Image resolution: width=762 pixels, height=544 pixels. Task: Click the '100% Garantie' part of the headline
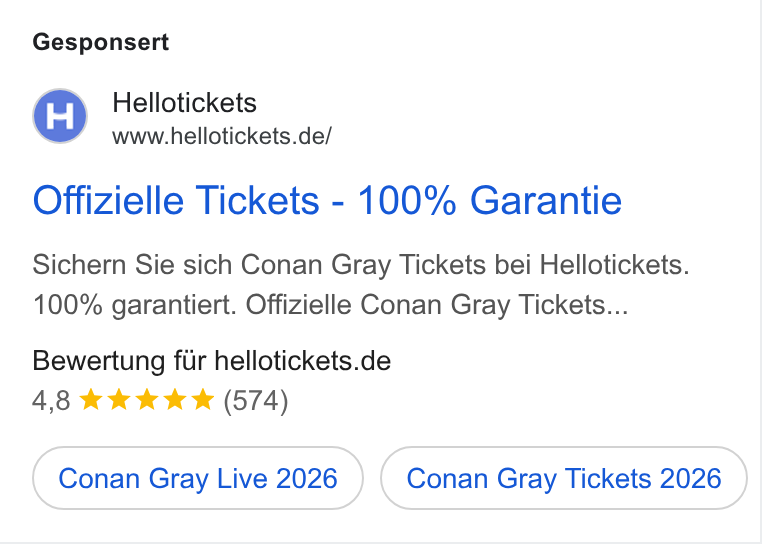click(x=490, y=200)
